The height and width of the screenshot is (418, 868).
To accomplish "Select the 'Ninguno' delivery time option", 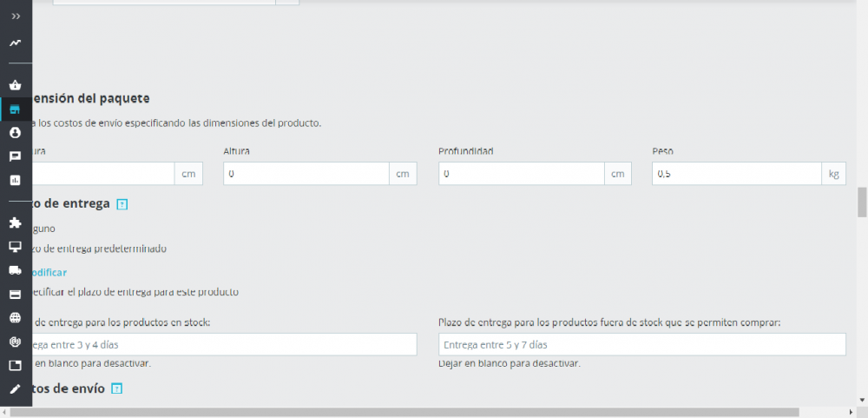I will (x=43, y=229).
